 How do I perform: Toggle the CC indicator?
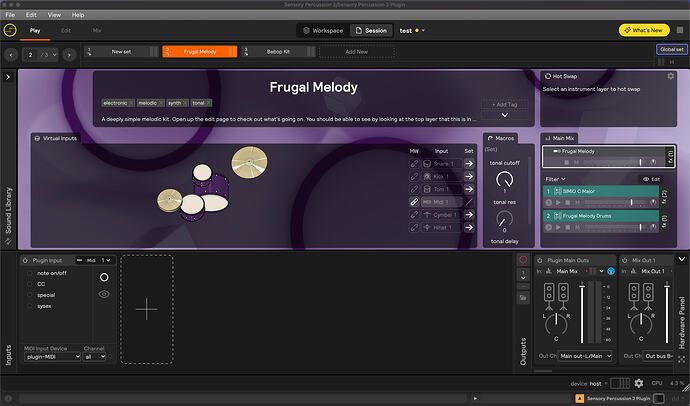tap(30, 284)
